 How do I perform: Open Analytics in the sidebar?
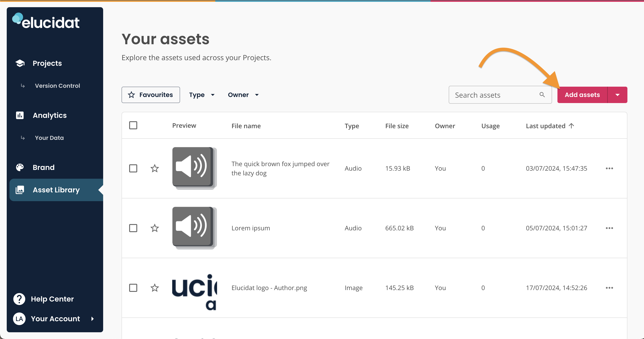point(50,115)
